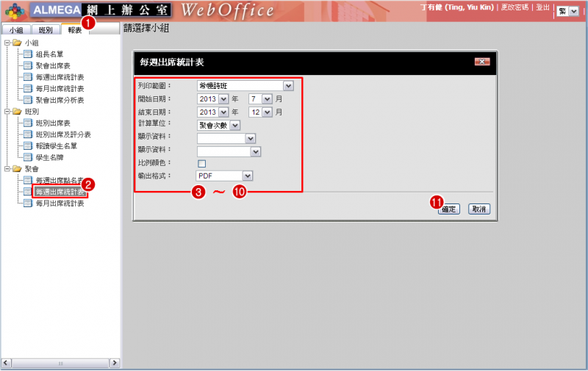
Task: Open 每月出席統計表 under the 小組 folder
Action: point(60,88)
